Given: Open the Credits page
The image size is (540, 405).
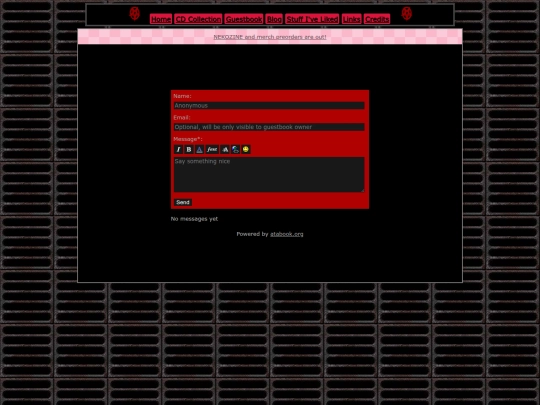Looking at the screenshot, I should click(x=377, y=19).
